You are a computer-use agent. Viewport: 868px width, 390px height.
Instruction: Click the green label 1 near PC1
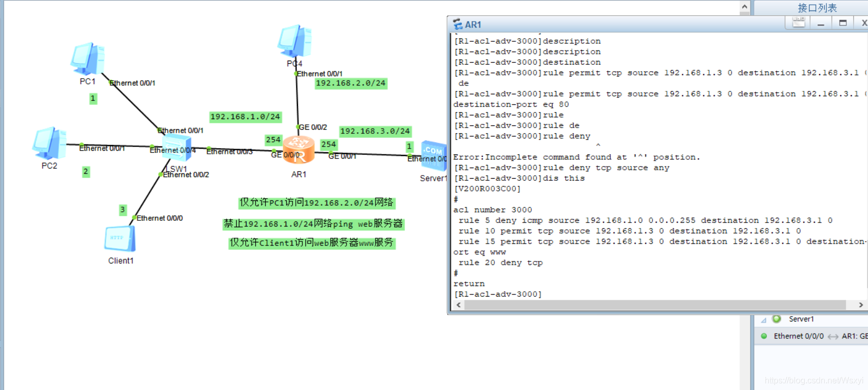93,98
